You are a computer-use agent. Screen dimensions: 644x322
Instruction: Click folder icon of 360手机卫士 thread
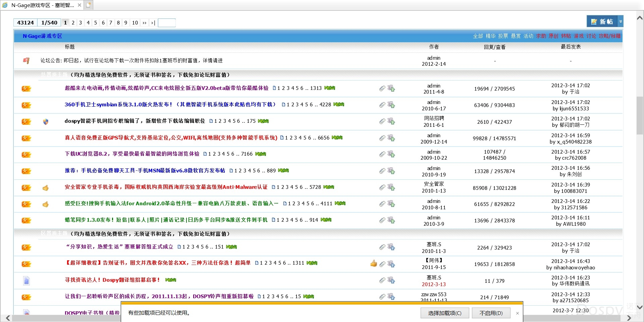coord(26,105)
